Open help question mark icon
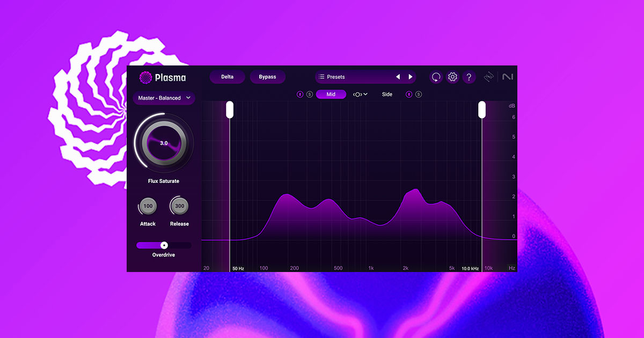The height and width of the screenshot is (338, 644). [x=469, y=77]
